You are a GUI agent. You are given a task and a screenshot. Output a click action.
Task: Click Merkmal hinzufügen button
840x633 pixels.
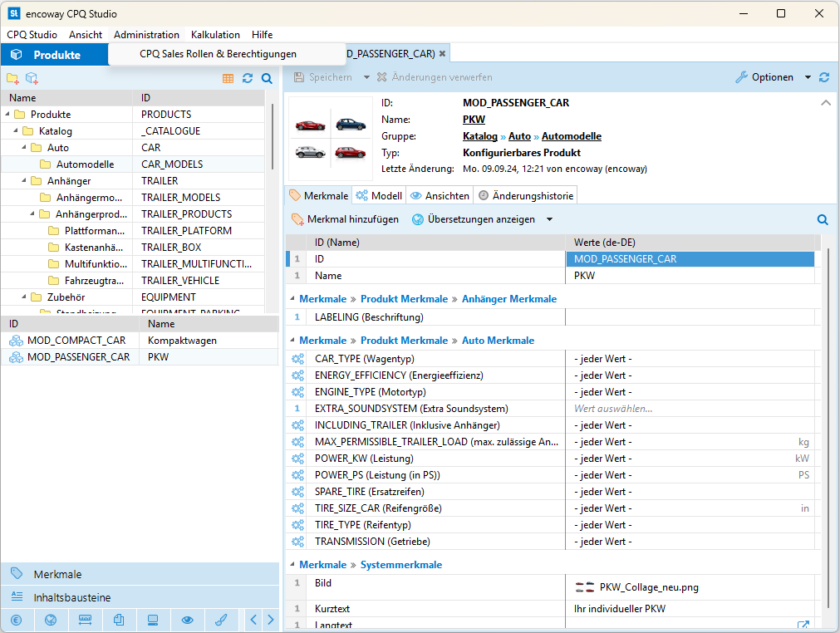tap(345, 219)
